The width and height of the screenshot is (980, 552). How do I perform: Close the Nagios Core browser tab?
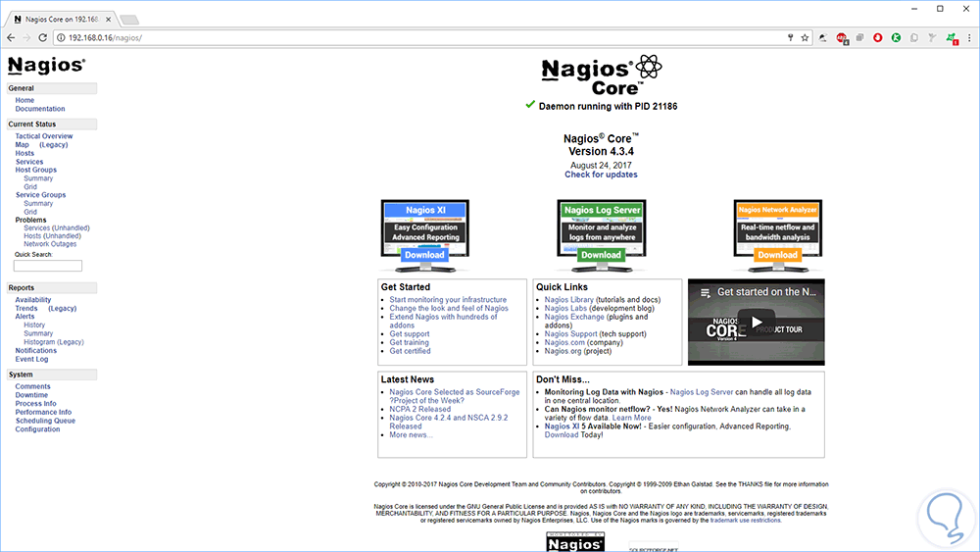(108, 20)
